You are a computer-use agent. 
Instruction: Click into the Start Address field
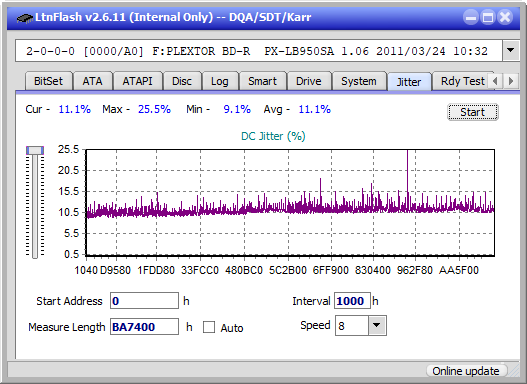[x=145, y=300]
